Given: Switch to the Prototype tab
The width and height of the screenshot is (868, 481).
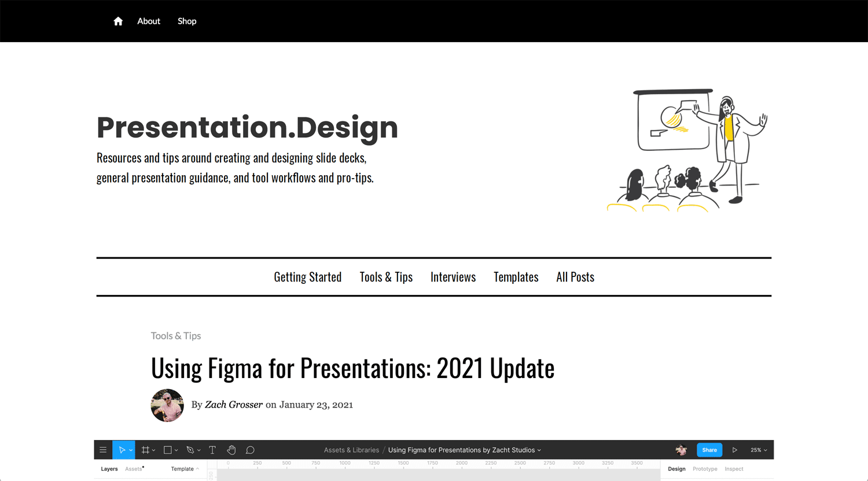Looking at the screenshot, I should [705, 469].
